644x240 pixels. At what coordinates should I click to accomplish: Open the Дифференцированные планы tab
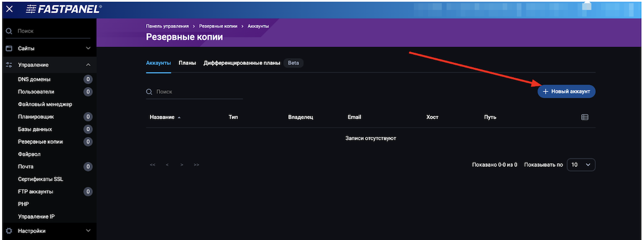pos(241,63)
